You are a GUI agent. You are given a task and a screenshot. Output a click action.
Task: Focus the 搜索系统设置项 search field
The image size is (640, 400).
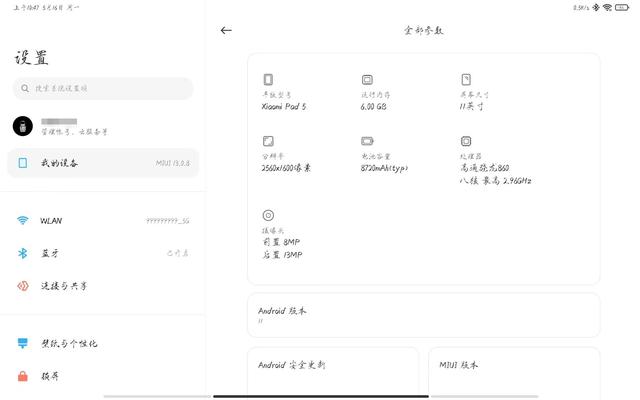(103, 88)
